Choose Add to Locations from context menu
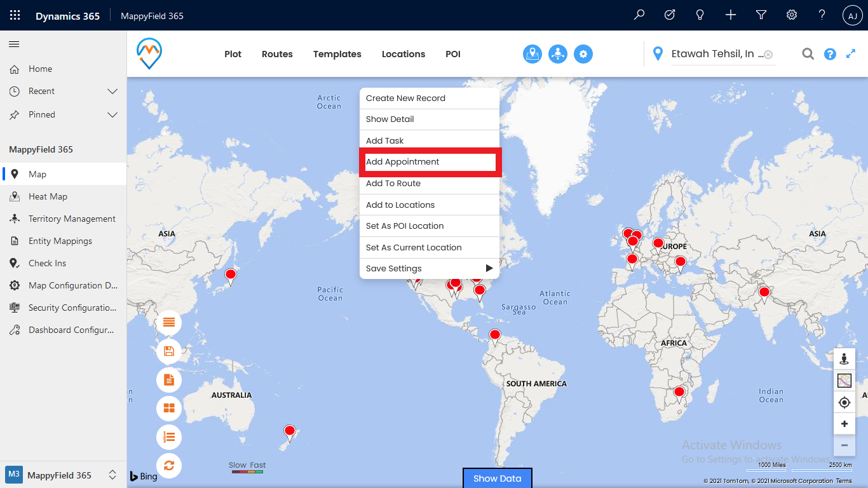The height and width of the screenshot is (488, 868). pos(430,205)
